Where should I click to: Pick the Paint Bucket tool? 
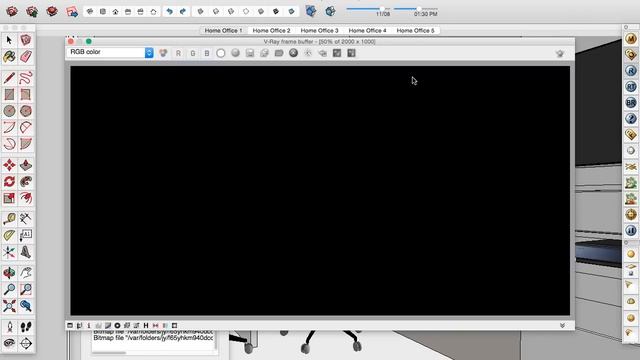(9, 56)
